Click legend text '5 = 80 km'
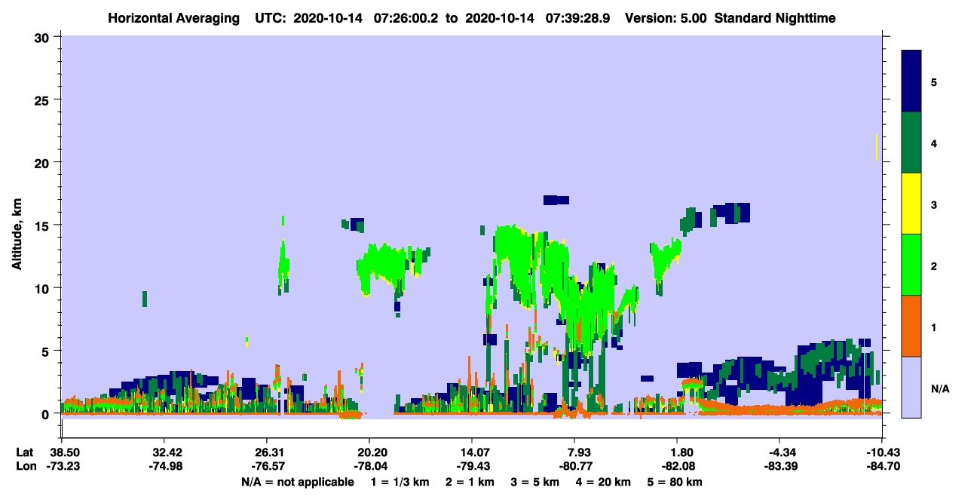 pos(673,482)
